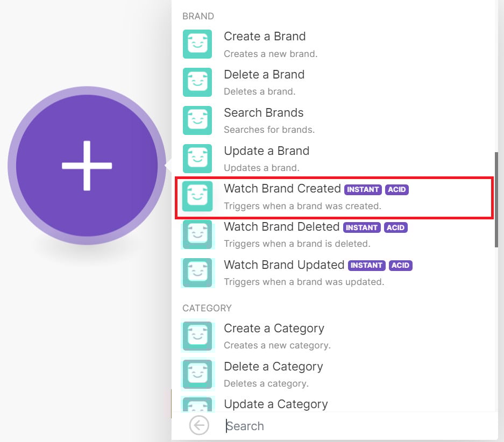This screenshot has height=442, width=504.
Task: Select the Watch Brand Updated module icon
Action: point(197,273)
